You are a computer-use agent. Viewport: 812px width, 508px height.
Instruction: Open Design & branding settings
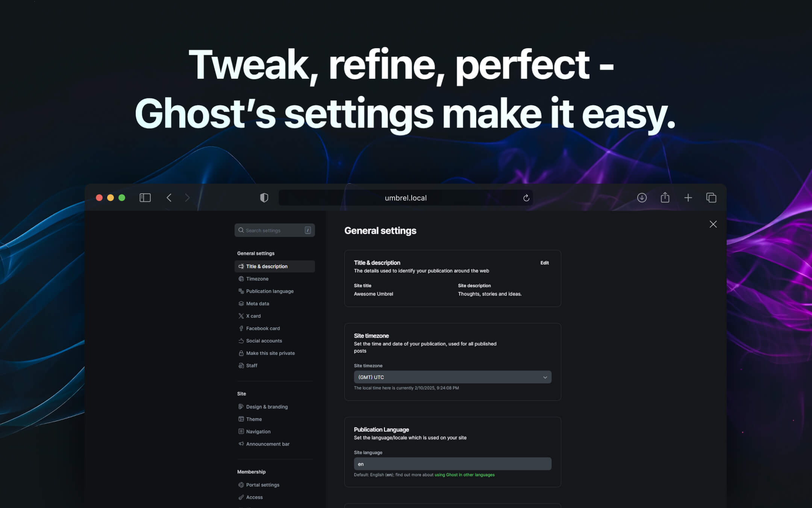267,407
